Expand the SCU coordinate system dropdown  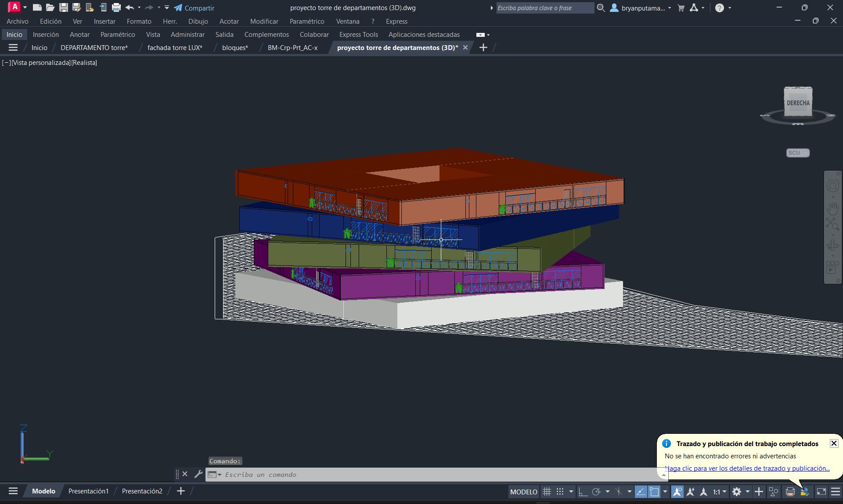[798, 153]
